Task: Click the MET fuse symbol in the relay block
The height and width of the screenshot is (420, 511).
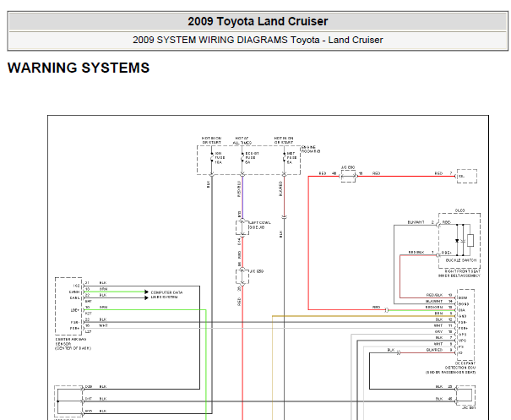Action: click(x=284, y=158)
